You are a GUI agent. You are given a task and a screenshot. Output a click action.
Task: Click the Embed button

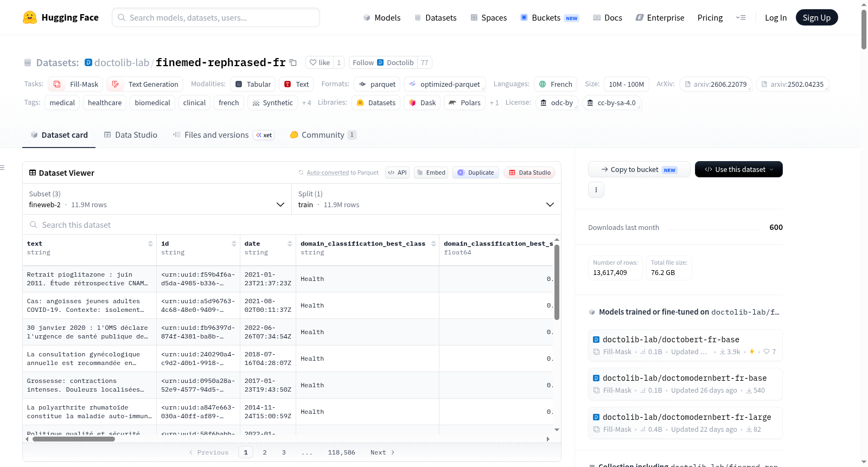[430, 172]
